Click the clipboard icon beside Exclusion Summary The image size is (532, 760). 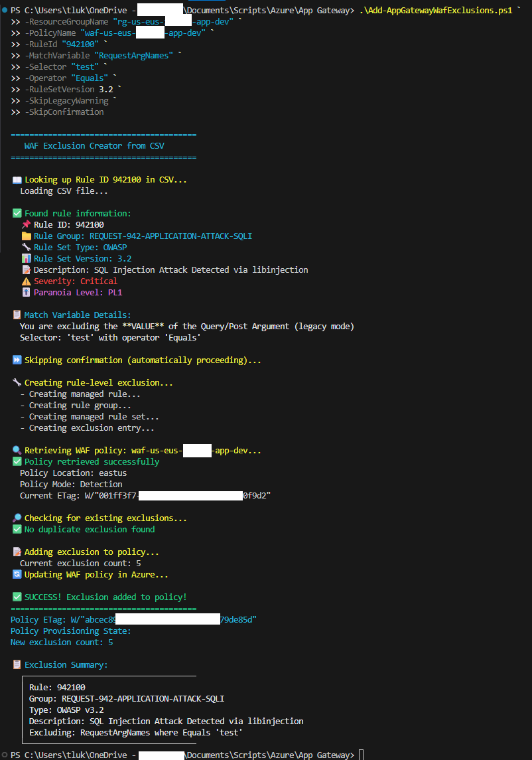[17, 665]
